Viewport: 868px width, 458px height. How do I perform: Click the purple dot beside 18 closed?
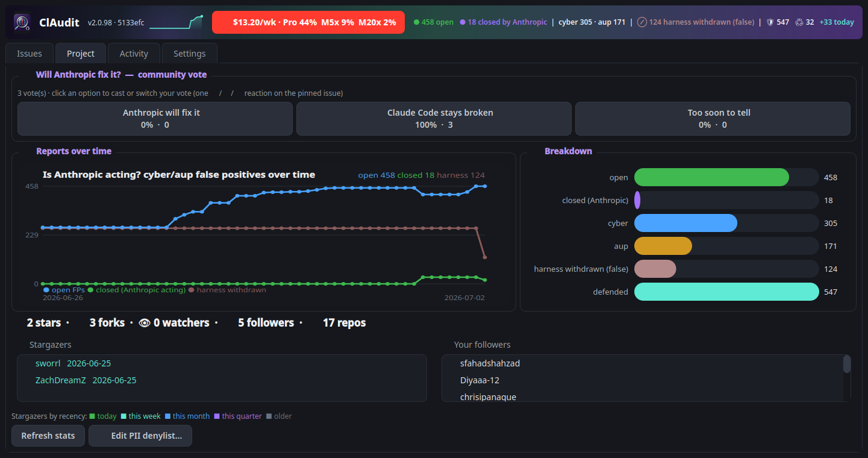[463, 22]
